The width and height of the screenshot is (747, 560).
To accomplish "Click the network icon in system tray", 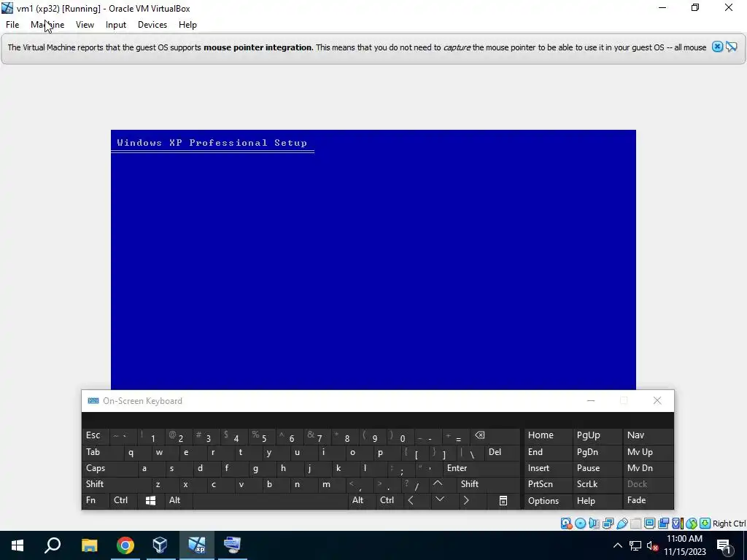I will tap(635, 545).
